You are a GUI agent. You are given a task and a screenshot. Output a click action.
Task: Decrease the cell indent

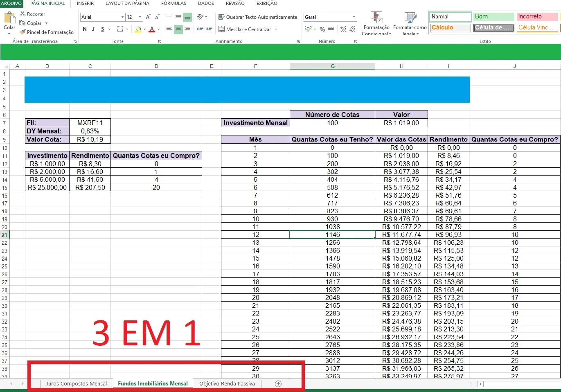click(x=200, y=29)
